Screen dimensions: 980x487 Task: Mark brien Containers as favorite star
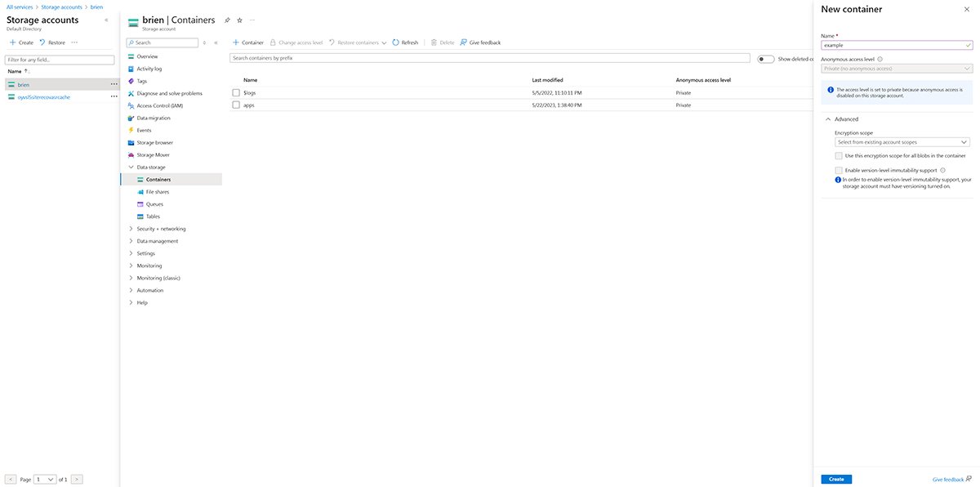coord(239,20)
